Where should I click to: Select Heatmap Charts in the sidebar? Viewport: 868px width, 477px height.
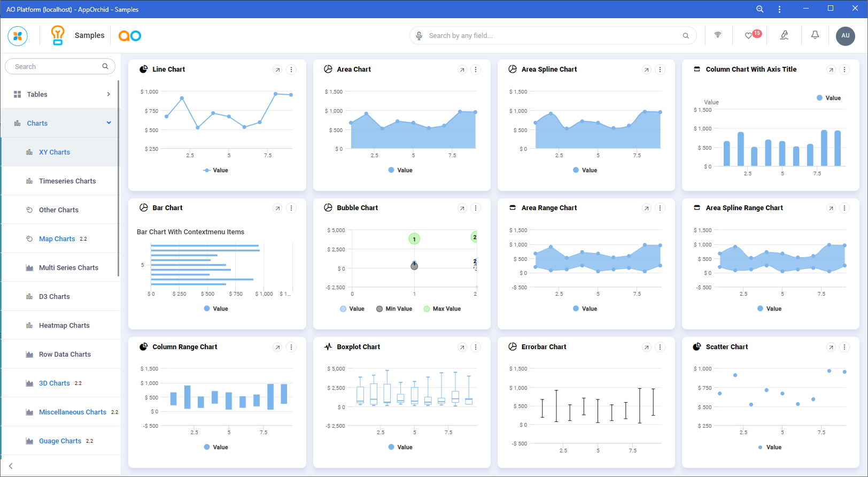(x=64, y=326)
